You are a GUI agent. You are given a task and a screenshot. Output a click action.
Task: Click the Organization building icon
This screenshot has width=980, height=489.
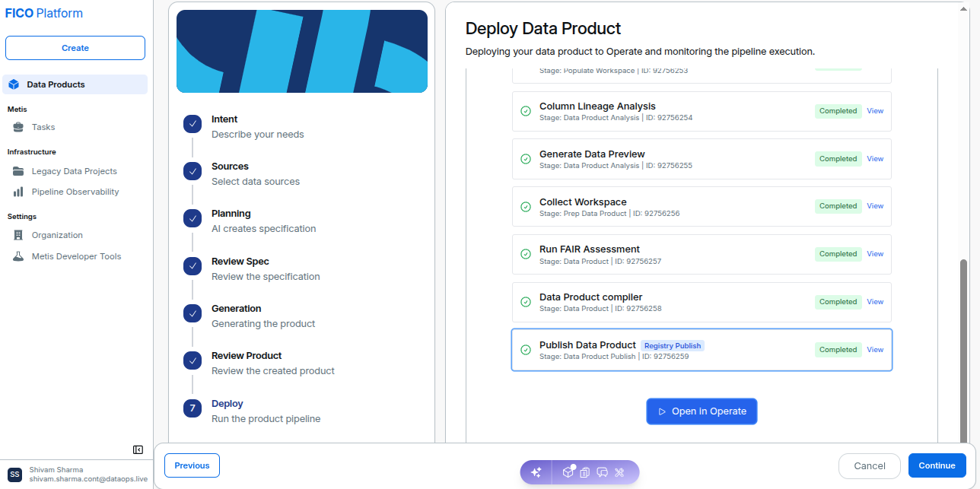(18, 235)
